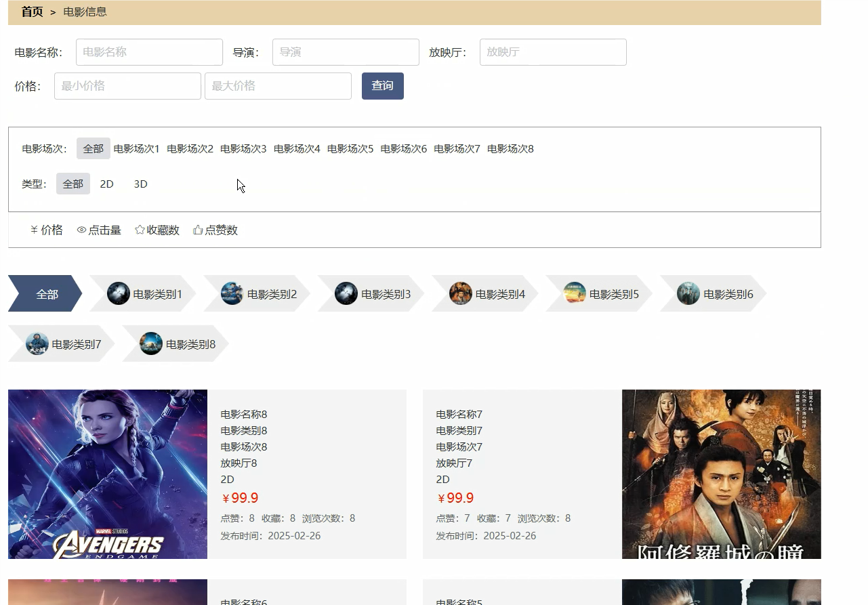The image size is (868, 605).
Task: Click the 电影类别4 category icon
Action: coord(461,293)
